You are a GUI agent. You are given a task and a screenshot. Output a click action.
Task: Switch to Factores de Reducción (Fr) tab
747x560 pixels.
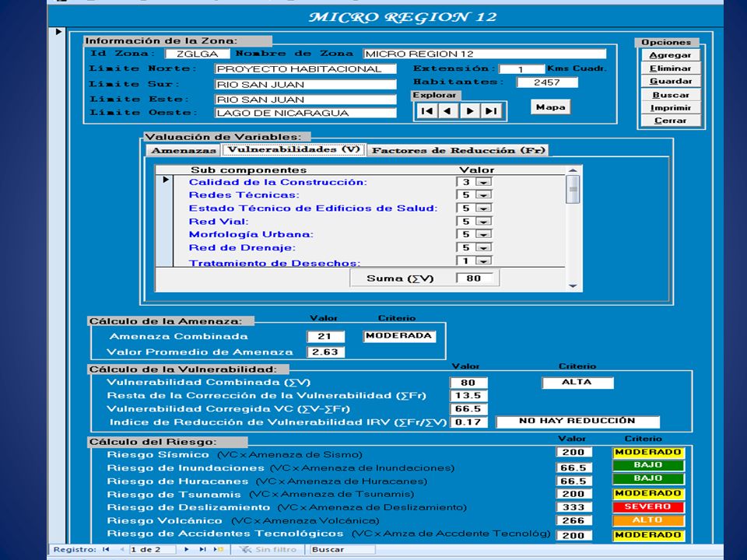(458, 150)
